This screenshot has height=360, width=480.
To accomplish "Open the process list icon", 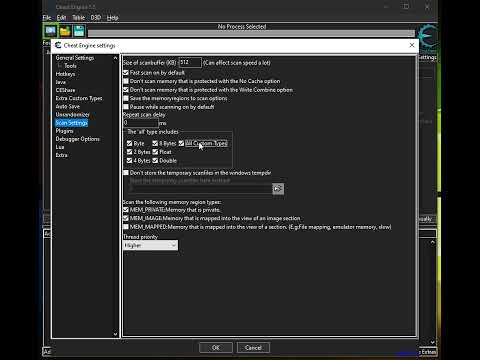I will pyautogui.click(x=50, y=31).
